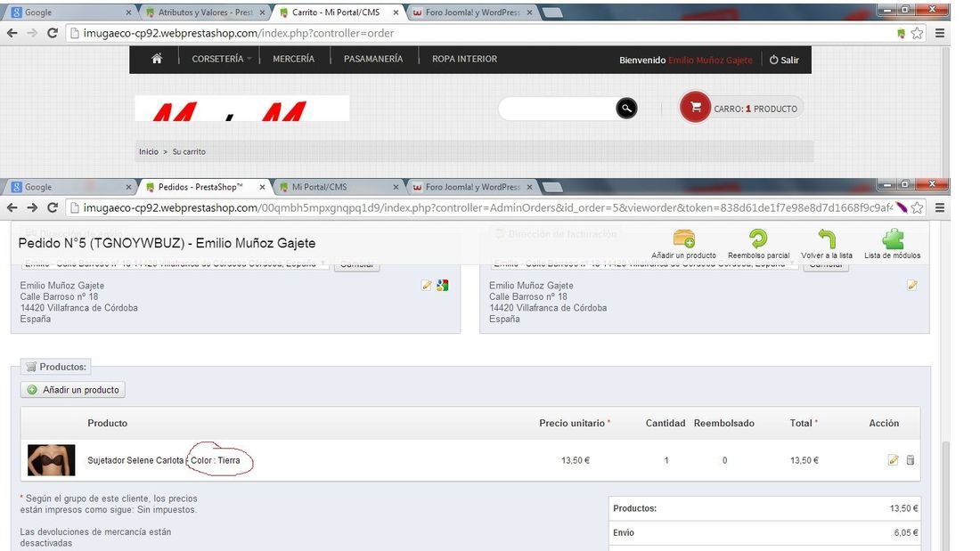Close the Pedidos - PrestaShop tab
This screenshot has width=980, height=551.
tap(262, 187)
